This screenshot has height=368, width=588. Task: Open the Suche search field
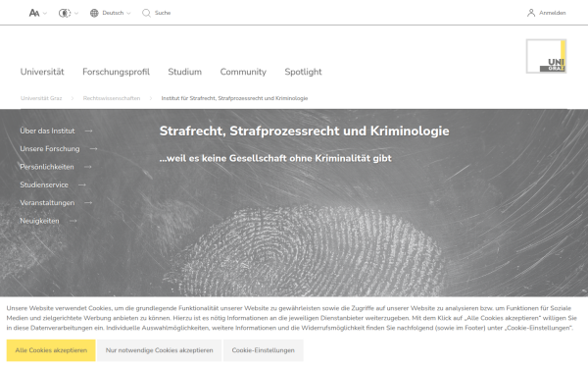point(163,13)
